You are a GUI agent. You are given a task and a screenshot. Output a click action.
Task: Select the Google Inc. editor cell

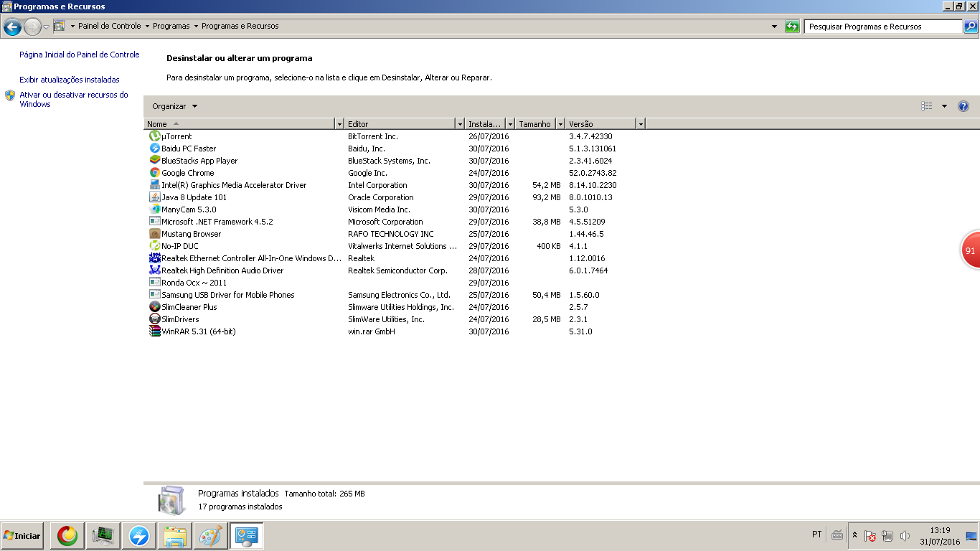pos(367,173)
